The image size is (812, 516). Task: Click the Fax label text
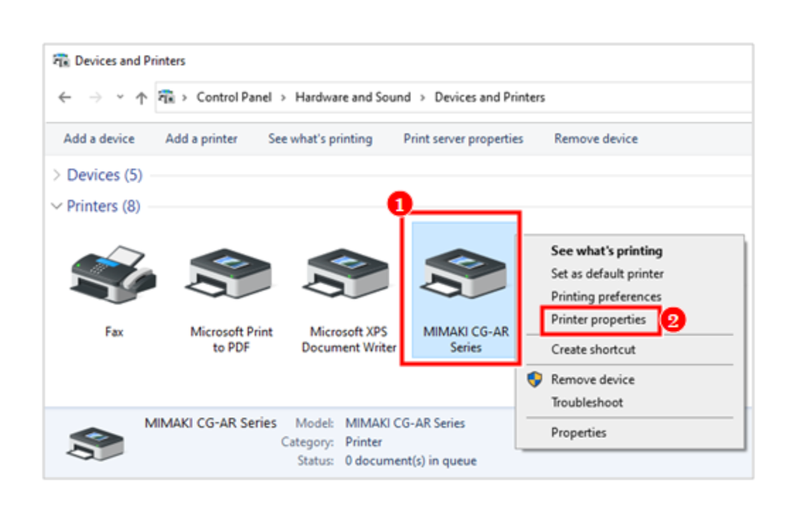[114, 332]
